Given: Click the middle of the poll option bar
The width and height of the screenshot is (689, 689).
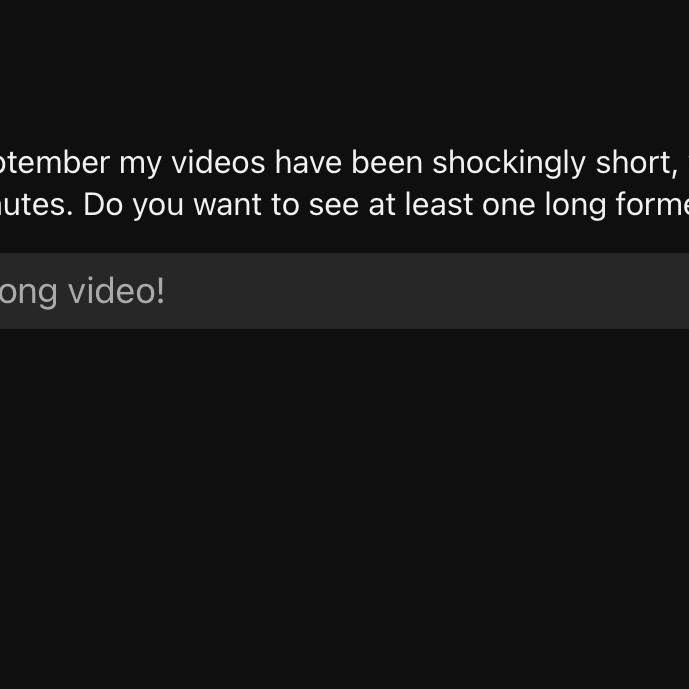Looking at the screenshot, I should (344, 291).
